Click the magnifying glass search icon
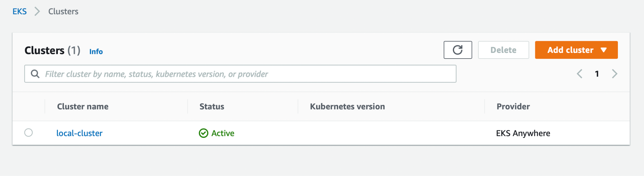 click(35, 74)
